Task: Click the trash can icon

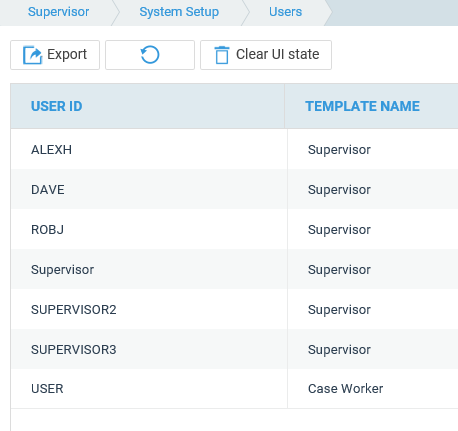Action: 222,55
